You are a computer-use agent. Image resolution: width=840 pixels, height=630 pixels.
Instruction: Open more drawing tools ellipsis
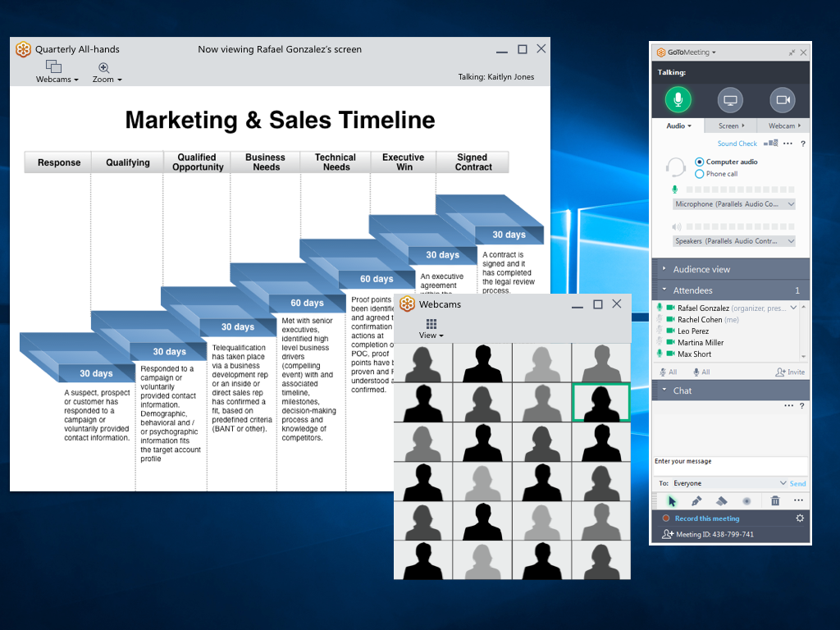point(798,500)
